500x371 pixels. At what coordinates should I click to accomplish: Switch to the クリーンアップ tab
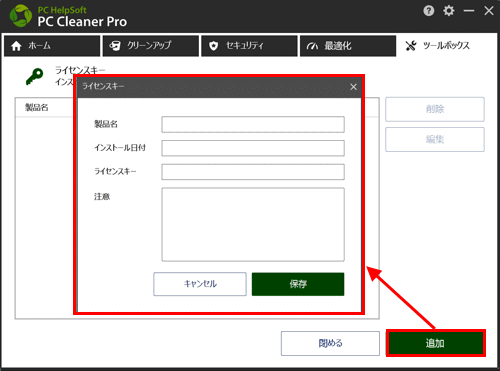pos(151,46)
